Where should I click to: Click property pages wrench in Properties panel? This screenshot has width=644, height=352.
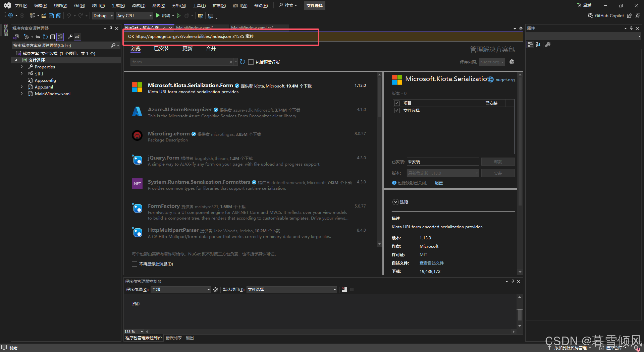pyautogui.click(x=548, y=45)
